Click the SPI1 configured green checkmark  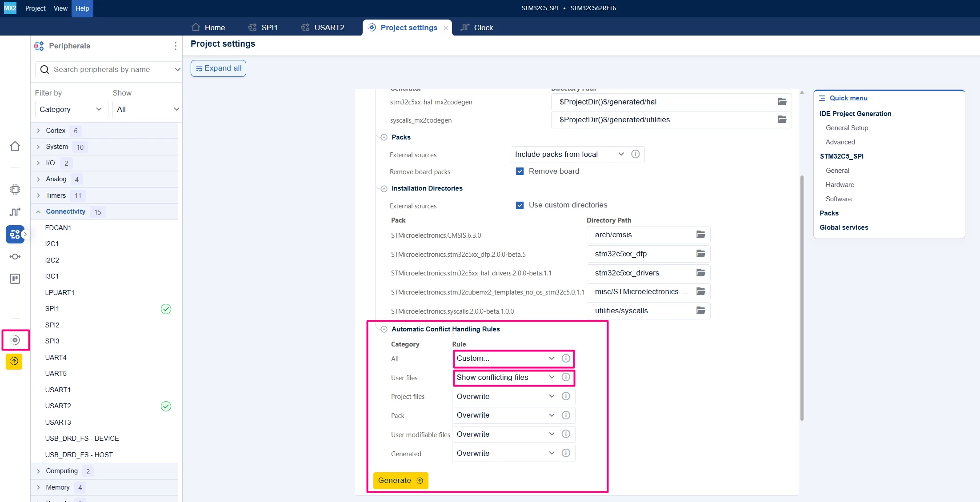click(166, 309)
